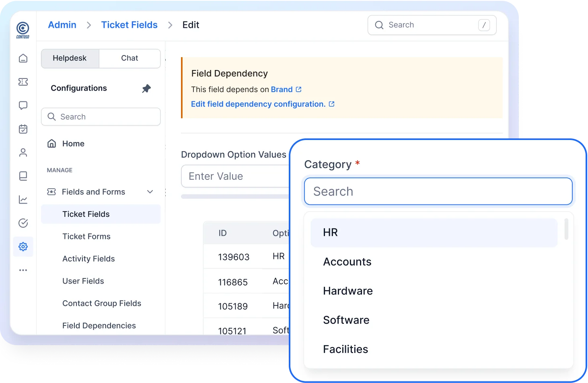
Task: Open the Knowledge Base book icon
Action: coord(23,176)
